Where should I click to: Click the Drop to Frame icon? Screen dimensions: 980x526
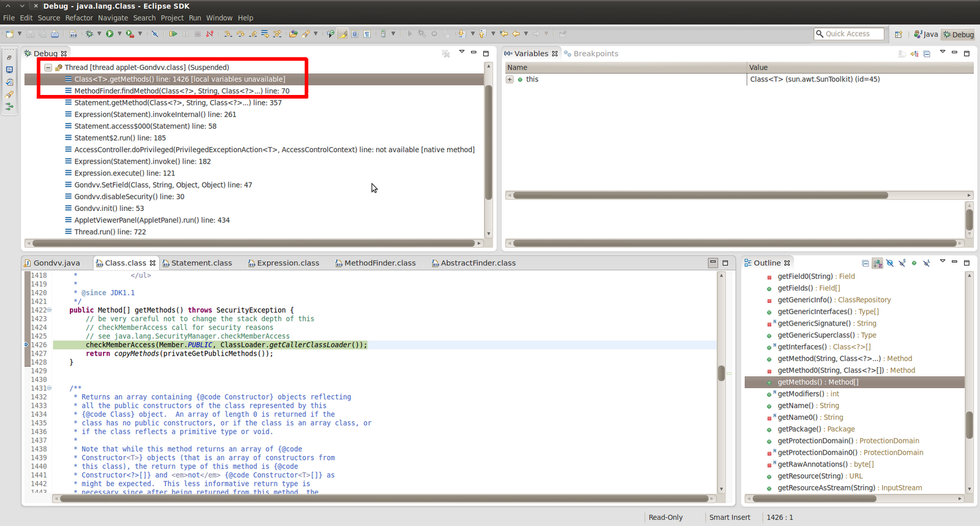(x=265, y=34)
